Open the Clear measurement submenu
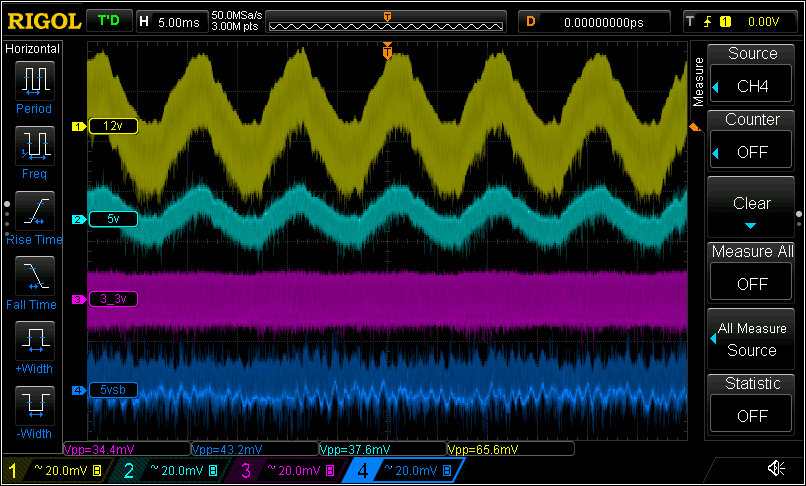The image size is (806, 486). coord(751,208)
